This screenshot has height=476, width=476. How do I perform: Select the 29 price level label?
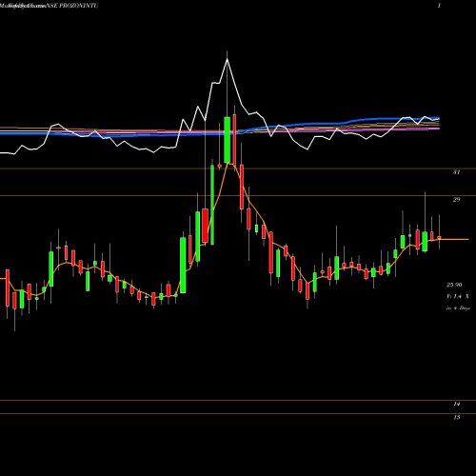click(x=456, y=200)
